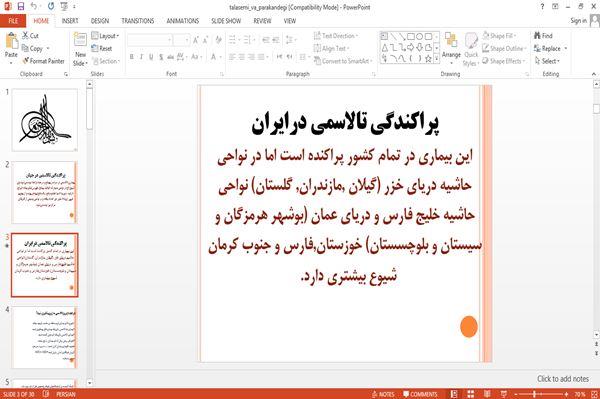Toggle Italic formatting
This screenshot has width=600, height=399.
(x=141, y=57)
